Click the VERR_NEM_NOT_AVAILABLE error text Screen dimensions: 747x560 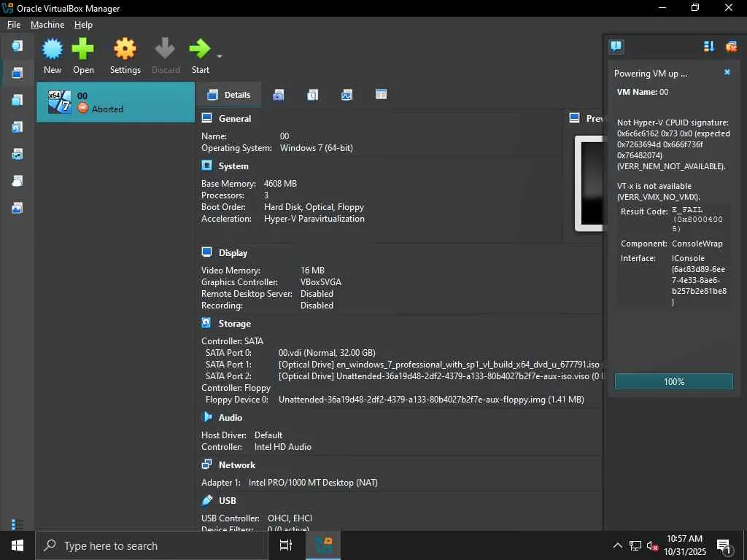671,166
